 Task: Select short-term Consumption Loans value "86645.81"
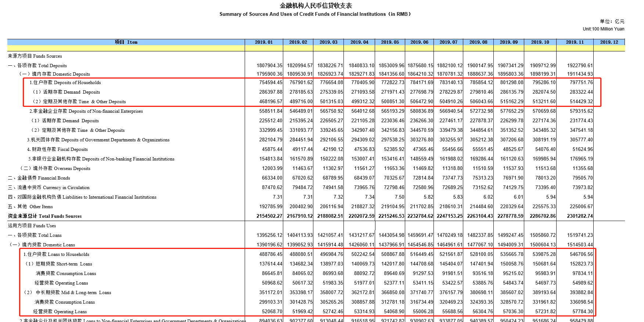pyautogui.click(x=272, y=274)
